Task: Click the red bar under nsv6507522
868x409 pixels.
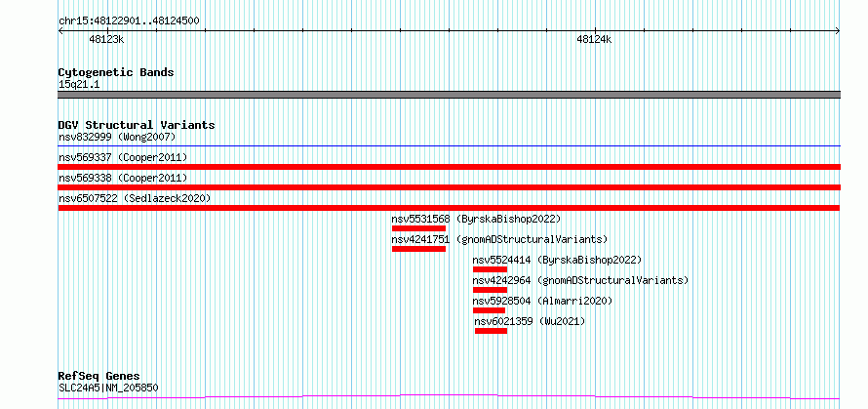Action: pyautogui.click(x=449, y=208)
